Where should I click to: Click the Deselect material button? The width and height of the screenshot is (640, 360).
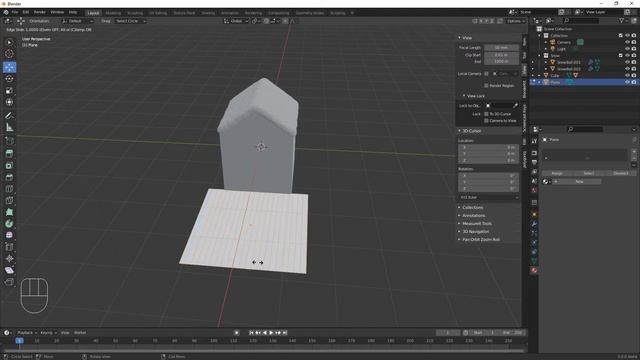pos(620,173)
